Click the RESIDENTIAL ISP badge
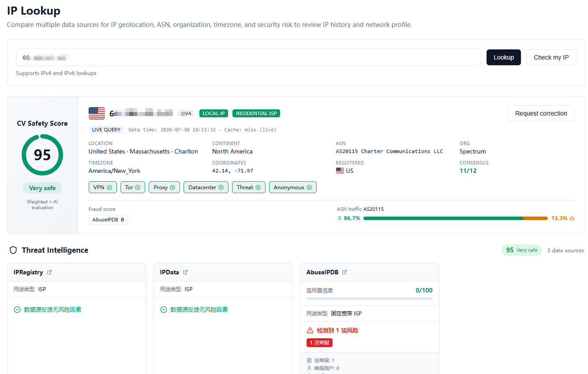 click(x=256, y=113)
